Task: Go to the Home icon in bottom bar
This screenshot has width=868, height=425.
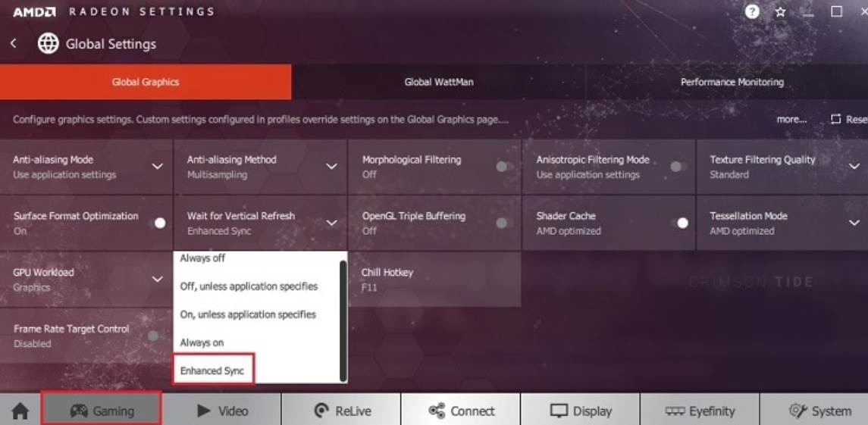Action: pos(20,411)
